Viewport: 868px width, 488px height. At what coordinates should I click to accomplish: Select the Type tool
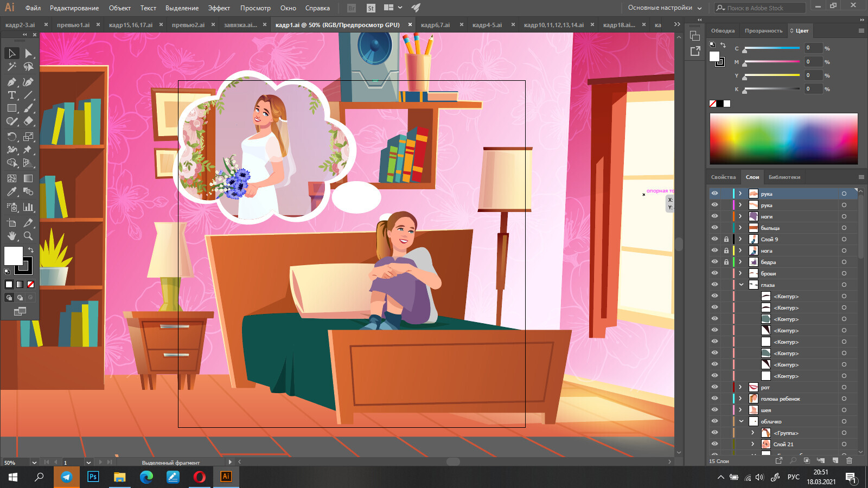click(x=11, y=94)
